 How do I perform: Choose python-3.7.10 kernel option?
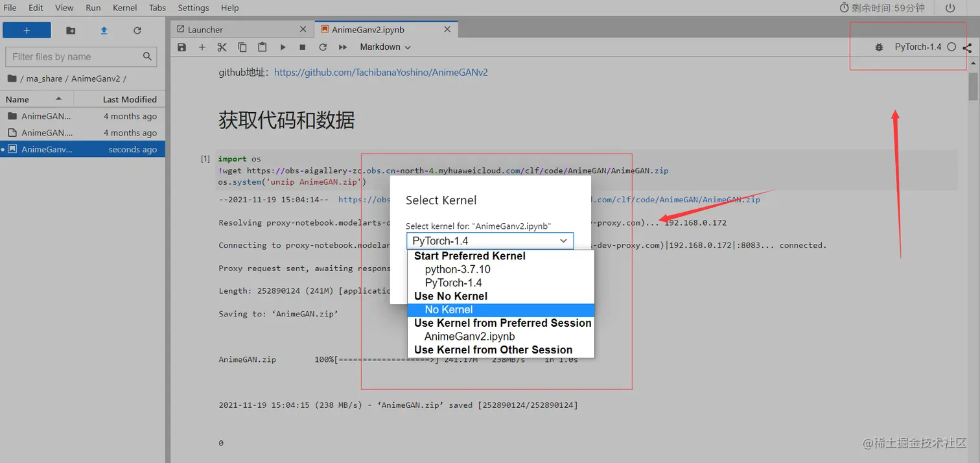458,269
